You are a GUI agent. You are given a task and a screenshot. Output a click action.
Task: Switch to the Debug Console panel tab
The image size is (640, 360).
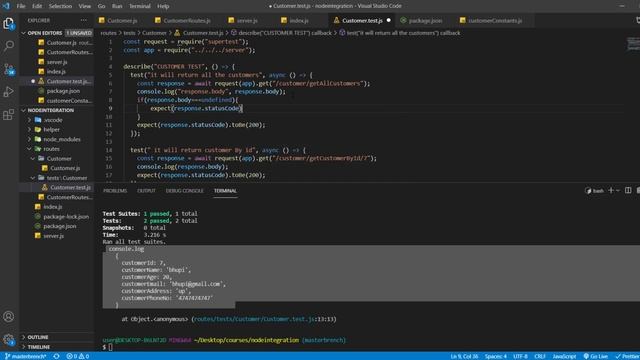point(184,191)
